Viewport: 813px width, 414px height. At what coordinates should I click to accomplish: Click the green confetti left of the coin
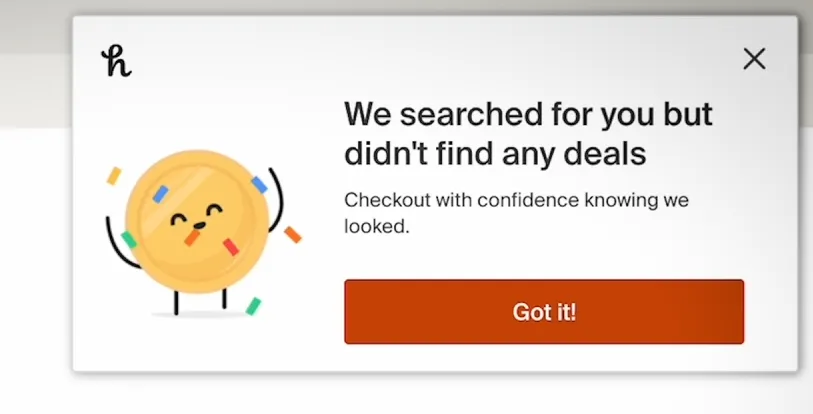128,240
